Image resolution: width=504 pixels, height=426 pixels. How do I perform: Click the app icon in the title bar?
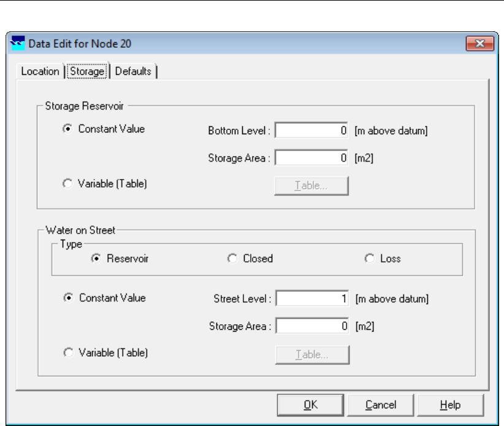(19, 44)
